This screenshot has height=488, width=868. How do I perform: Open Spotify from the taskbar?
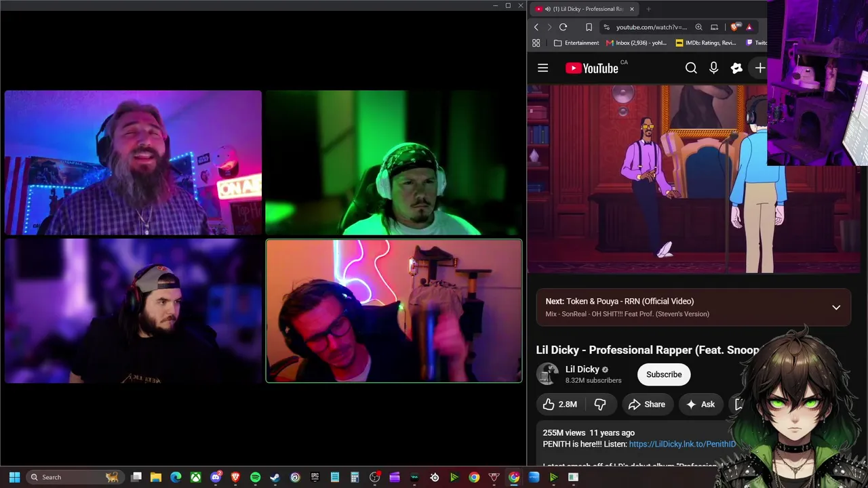point(255,477)
